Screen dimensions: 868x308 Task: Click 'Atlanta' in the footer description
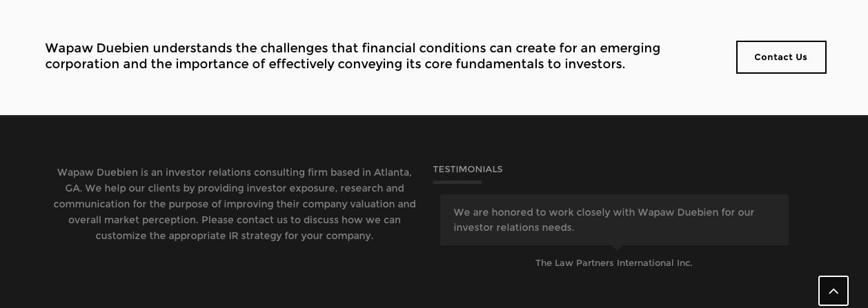click(391, 172)
